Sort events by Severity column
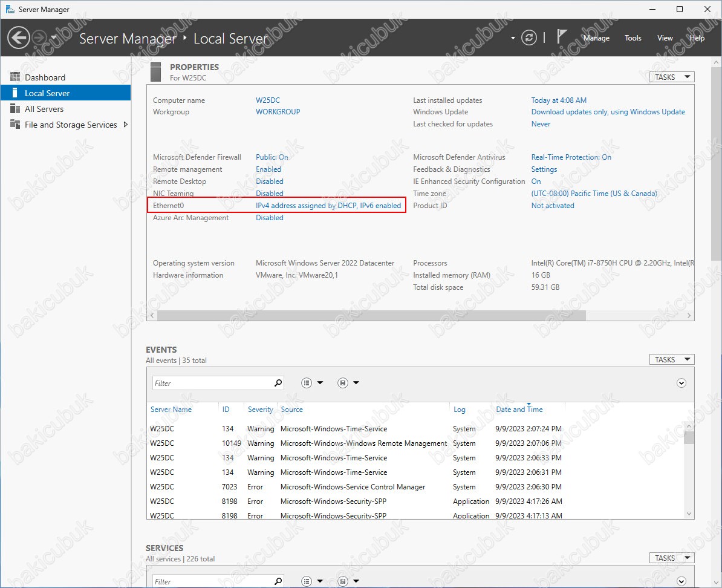722x588 pixels. coord(260,409)
